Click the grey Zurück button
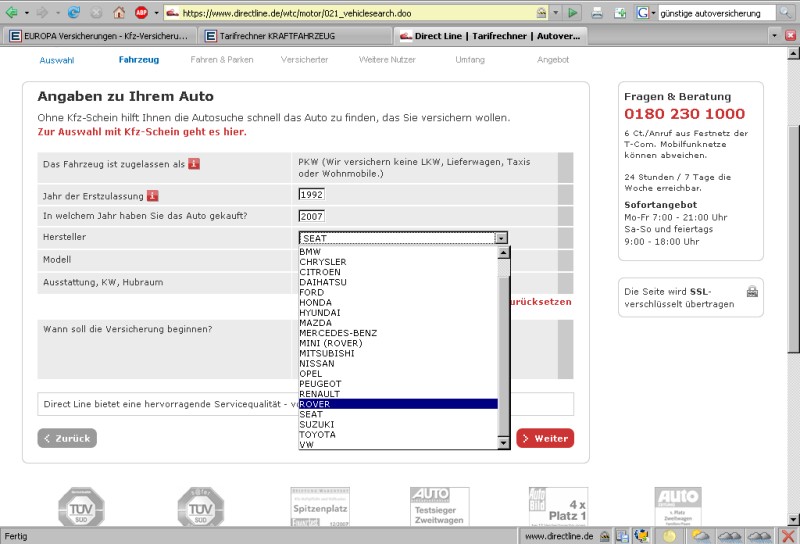This screenshot has height=544, width=800. point(67,438)
